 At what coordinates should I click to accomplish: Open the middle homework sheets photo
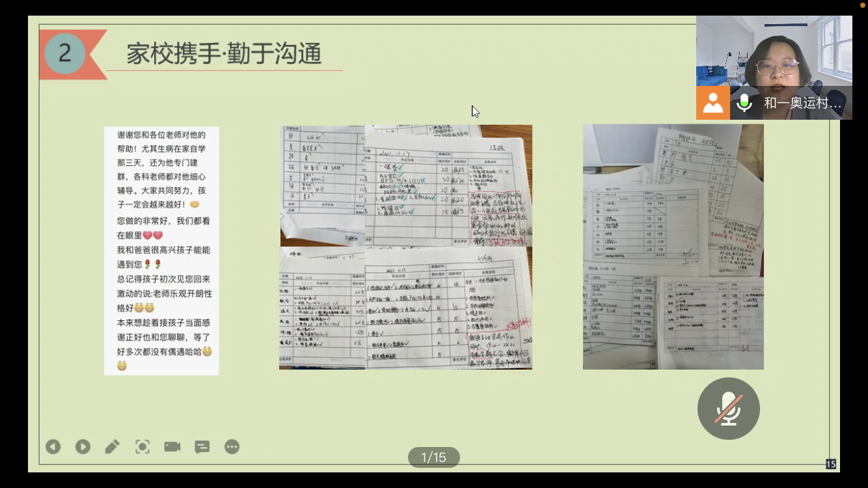click(405, 247)
